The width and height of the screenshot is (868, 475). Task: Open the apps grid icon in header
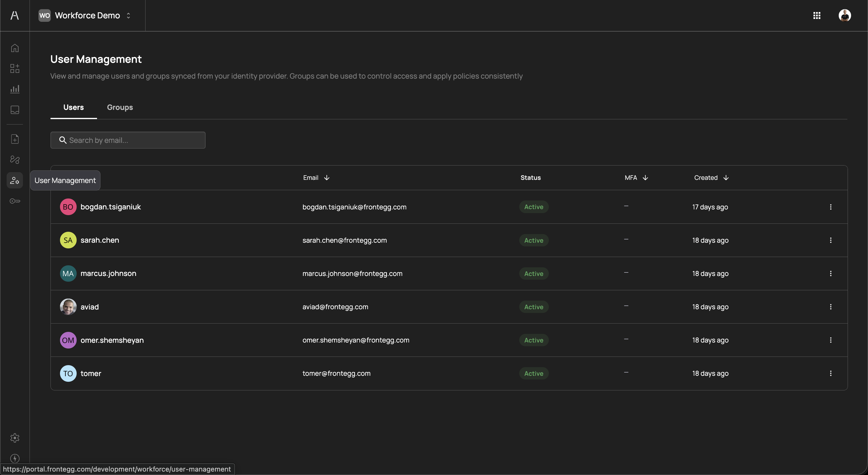[817, 15]
